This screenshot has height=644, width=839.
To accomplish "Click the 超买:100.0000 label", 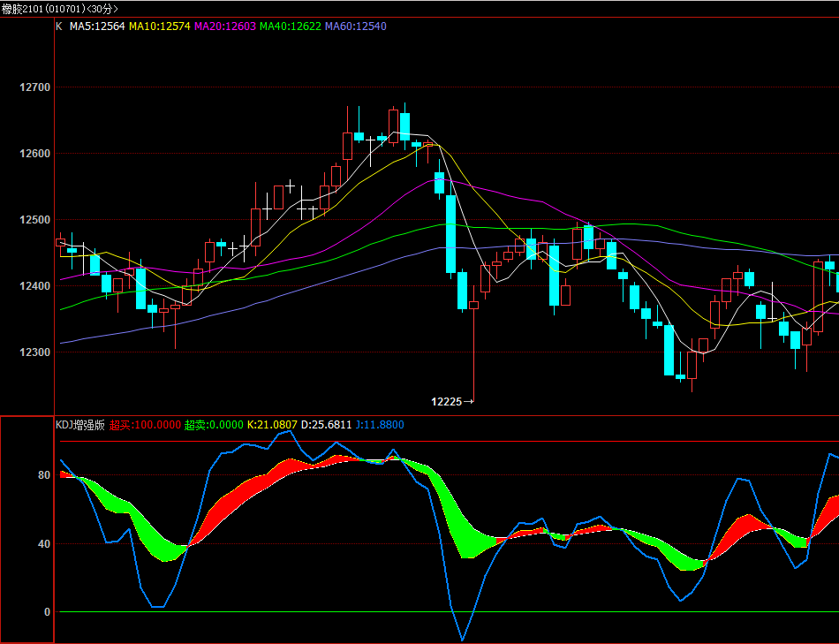I will point(145,425).
